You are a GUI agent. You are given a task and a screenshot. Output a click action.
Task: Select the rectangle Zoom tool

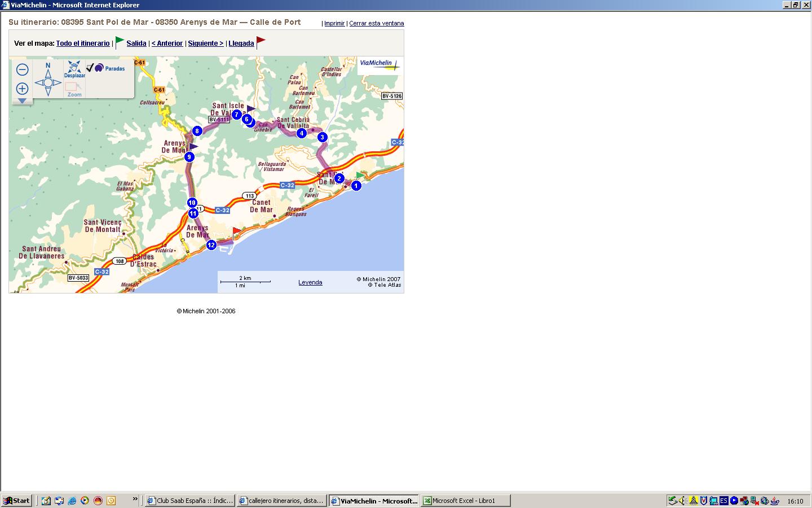click(x=74, y=89)
